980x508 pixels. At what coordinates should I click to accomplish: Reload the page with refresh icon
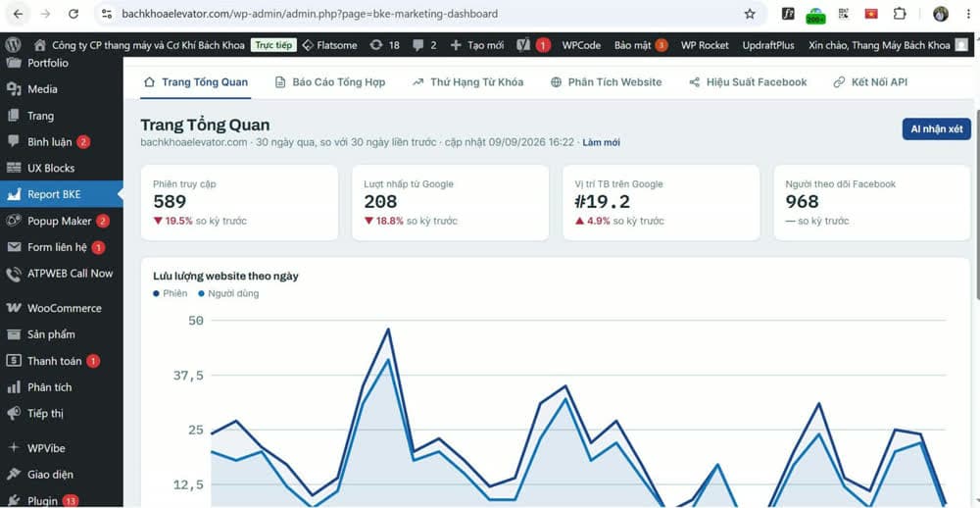(x=73, y=14)
